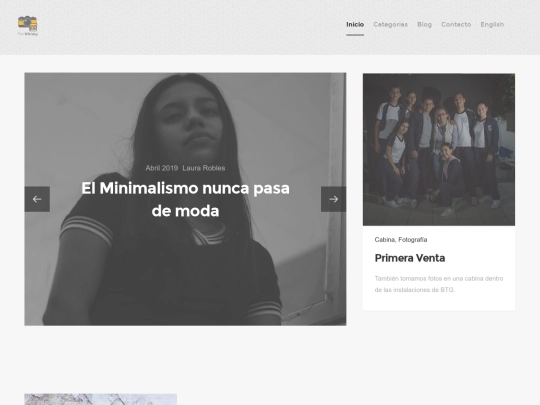The width and height of the screenshot is (540, 405).
Task: Select the Fotografía category link
Action: click(413, 240)
